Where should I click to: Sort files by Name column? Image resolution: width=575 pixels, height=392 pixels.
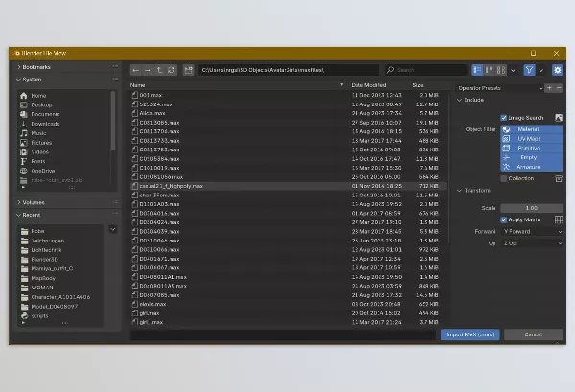point(237,85)
